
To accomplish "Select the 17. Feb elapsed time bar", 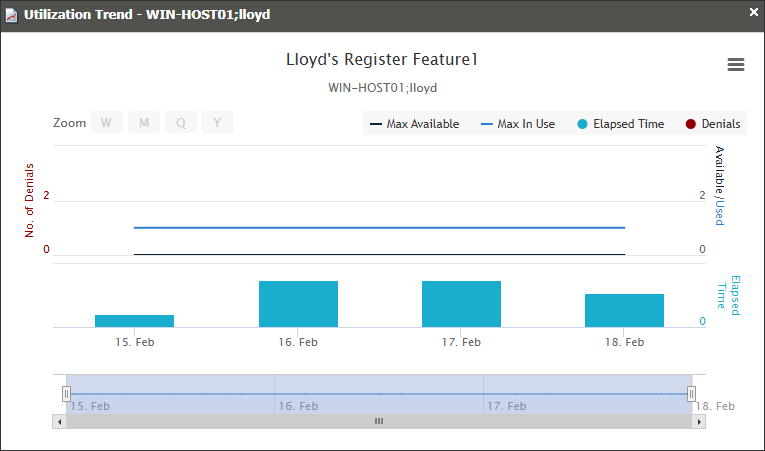I will point(462,304).
